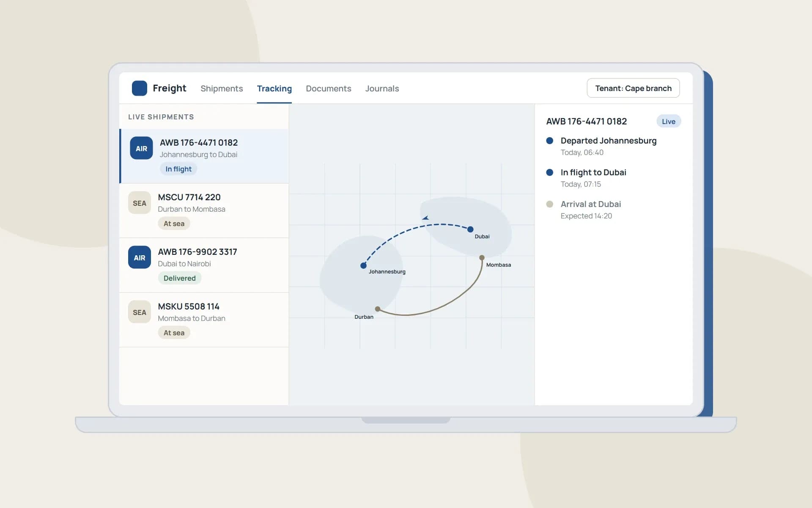The height and width of the screenshot is (508, 812).
Task: Click the In flight to Dubai event title
Action: click(x=593, y=172)
